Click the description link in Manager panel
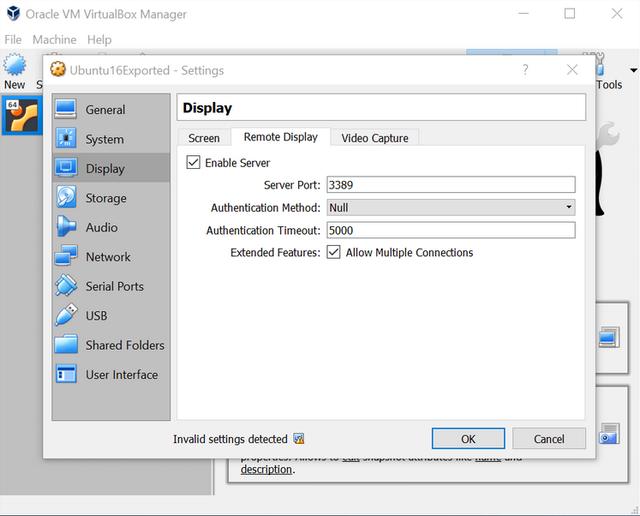Image resolution: width=640 pixels, height=516 pixels. click(266, 469)
